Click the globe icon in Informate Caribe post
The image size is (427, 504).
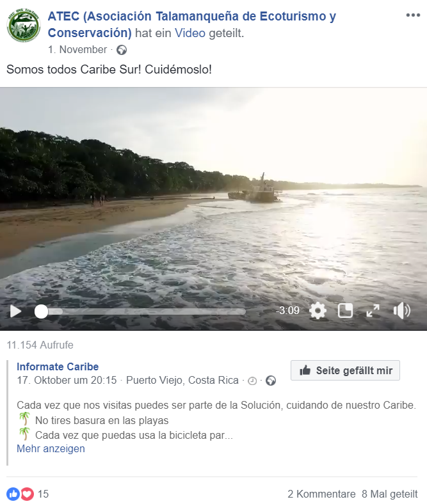(271, 381)
